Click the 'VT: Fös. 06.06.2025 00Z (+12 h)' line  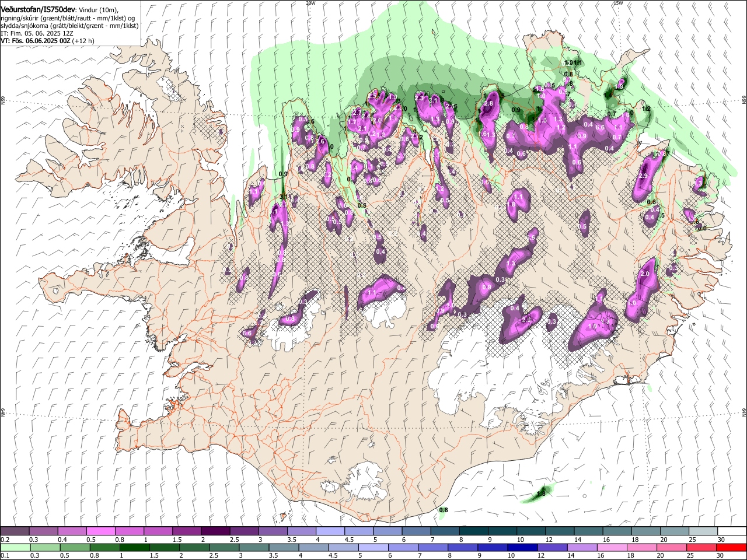[x=47, y=41]
